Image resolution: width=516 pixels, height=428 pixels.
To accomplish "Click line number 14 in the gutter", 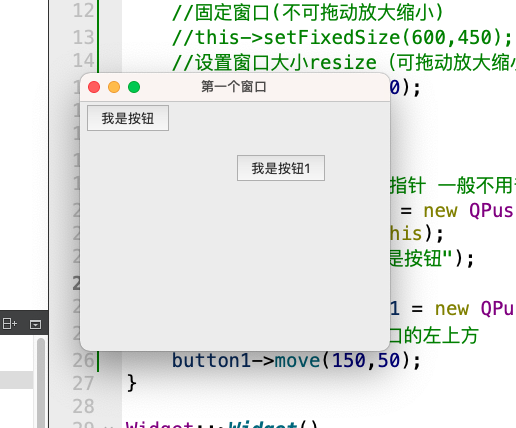I will pos(84,60).
